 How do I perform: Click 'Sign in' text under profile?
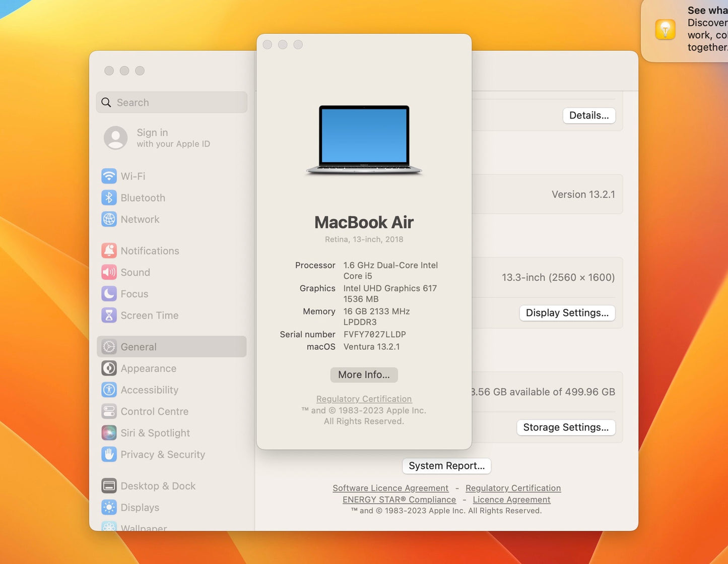tap(153, 133)
